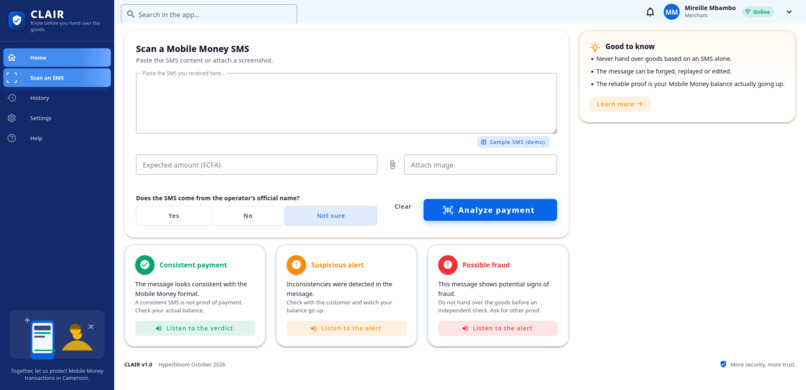Click the CLAIR v1.0 footer text

pos(138,365)
